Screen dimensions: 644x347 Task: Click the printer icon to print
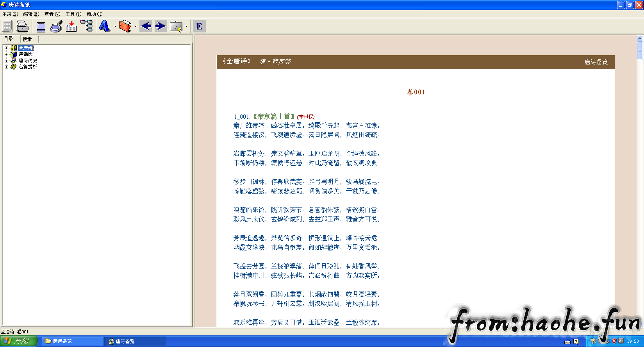coord(23,26)
